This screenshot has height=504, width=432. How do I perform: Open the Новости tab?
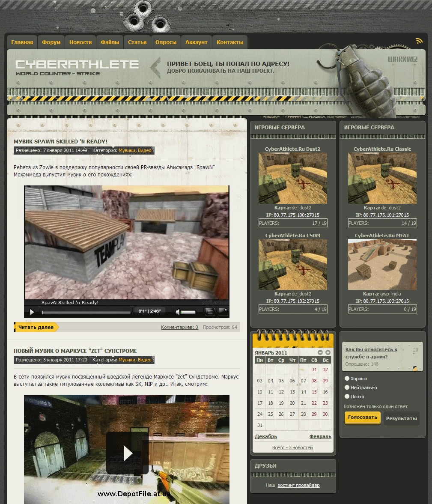pyautogui.click(x=80, y=42)
